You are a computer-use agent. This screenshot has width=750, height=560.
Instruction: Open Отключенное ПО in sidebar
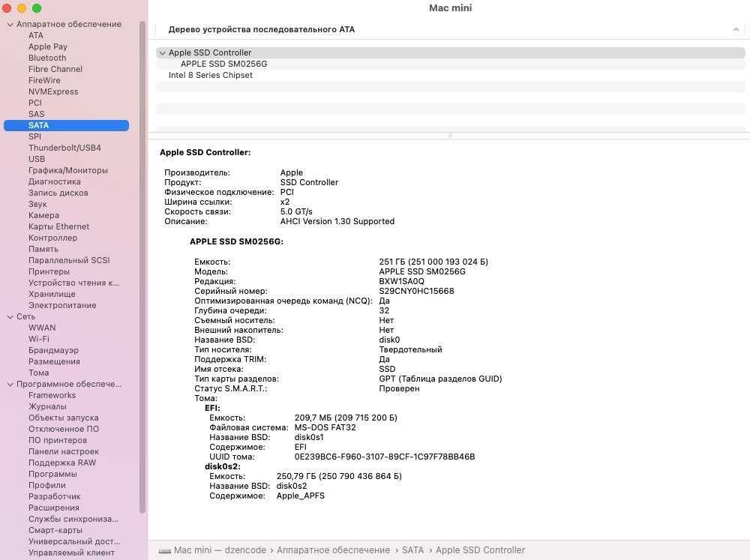pos(64,429)
